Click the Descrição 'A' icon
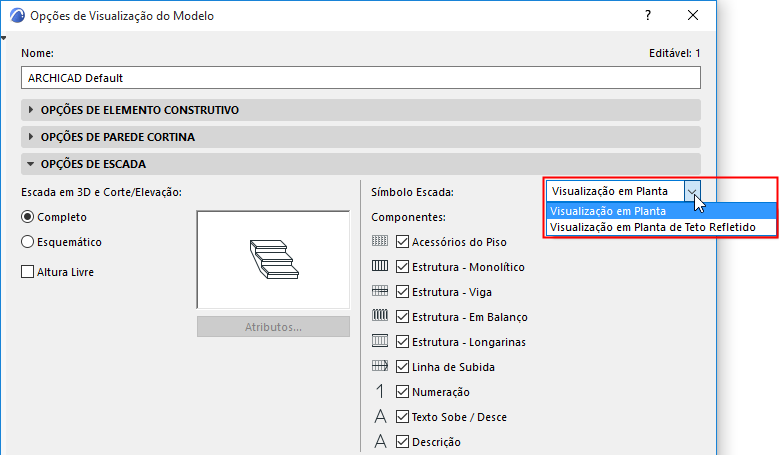Image resolution: width=779 pixels, height=455 pixels. tap(380, 441)
